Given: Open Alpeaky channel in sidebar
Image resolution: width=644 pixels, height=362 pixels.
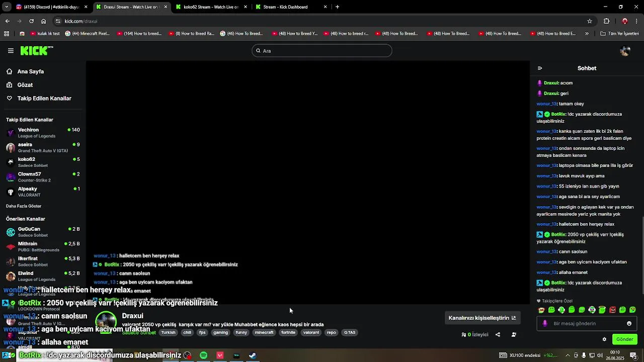Looking at the screenshot, I should point(43,192).
